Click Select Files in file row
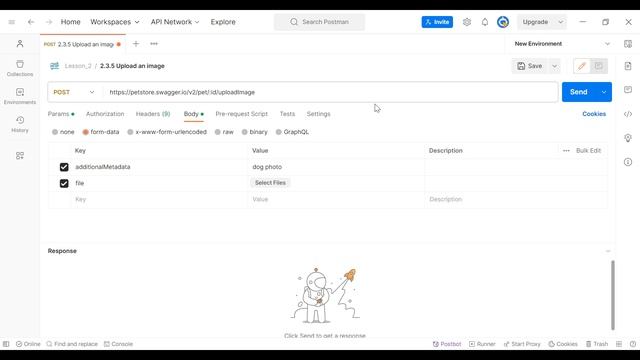The width and height of the screenshot is (640, 360). [x=270, y=183]
